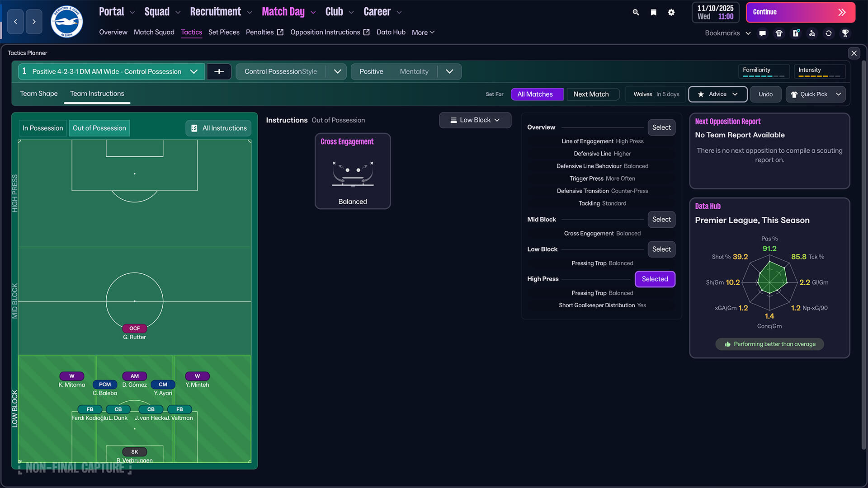868x488 pixels.
Task: Select G. Rutter on the pitch
Action: point(134,328)
